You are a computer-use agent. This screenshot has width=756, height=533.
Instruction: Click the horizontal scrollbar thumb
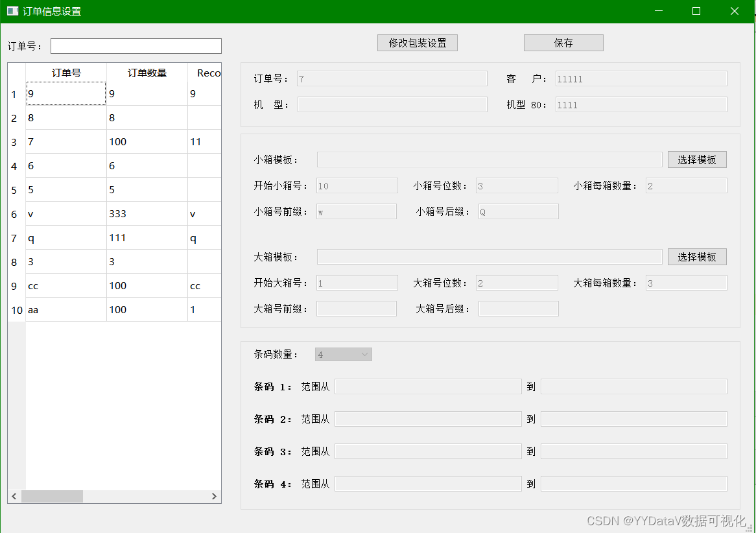[x=52, y=496]
